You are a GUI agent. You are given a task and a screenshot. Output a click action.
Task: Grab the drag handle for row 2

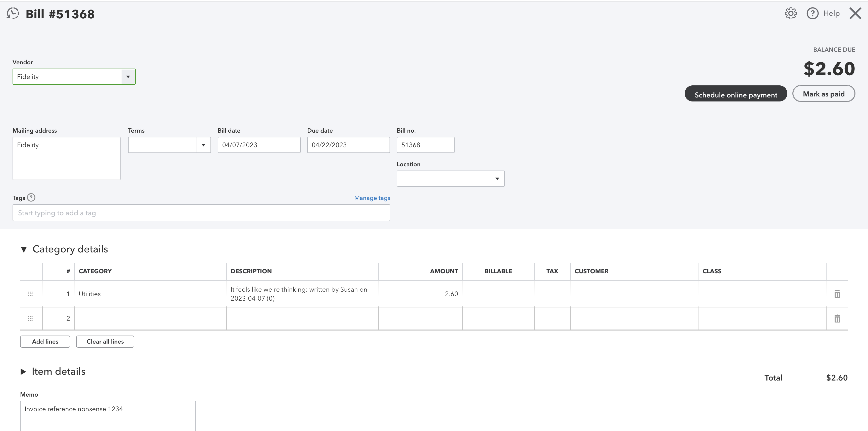click(x=30, y=318)
